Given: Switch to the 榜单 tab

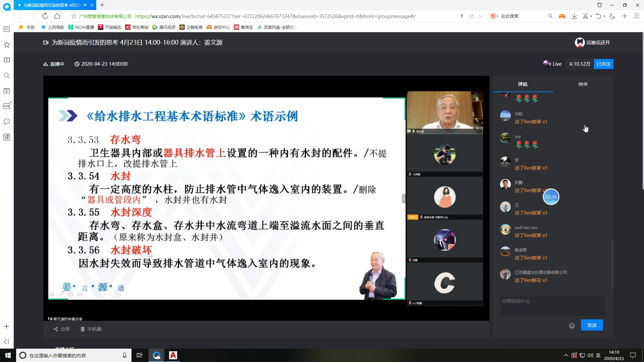Looking at the screenshot, I should pos(583,84).
